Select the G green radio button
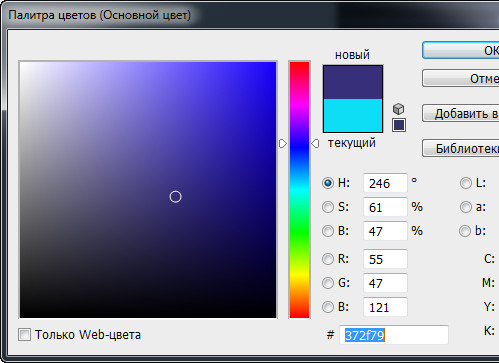 (328, 283)
